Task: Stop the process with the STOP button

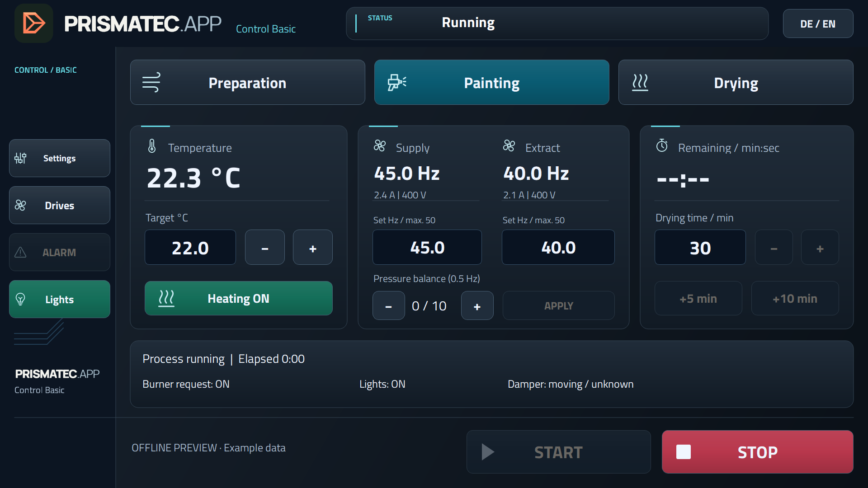Action: click(x=758, y=452)
